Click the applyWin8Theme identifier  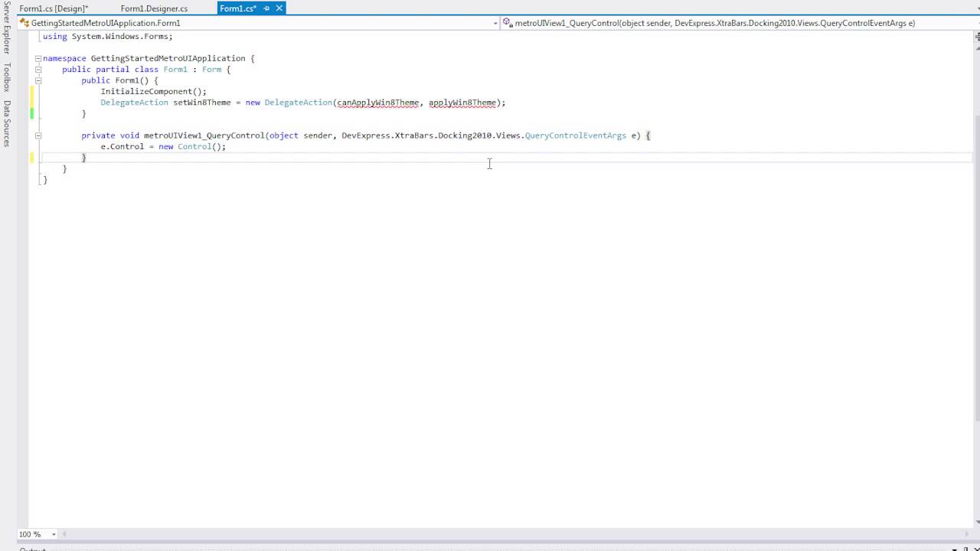point(462,103)
